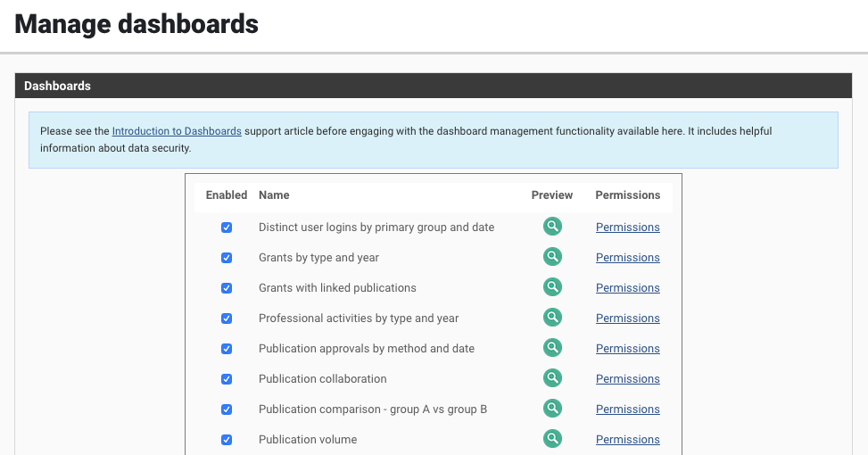Image resolution: width=868 pixels, height=455 pixels.
Task: View Permissions for Publication volume
Action: click(x=627, y=440)
